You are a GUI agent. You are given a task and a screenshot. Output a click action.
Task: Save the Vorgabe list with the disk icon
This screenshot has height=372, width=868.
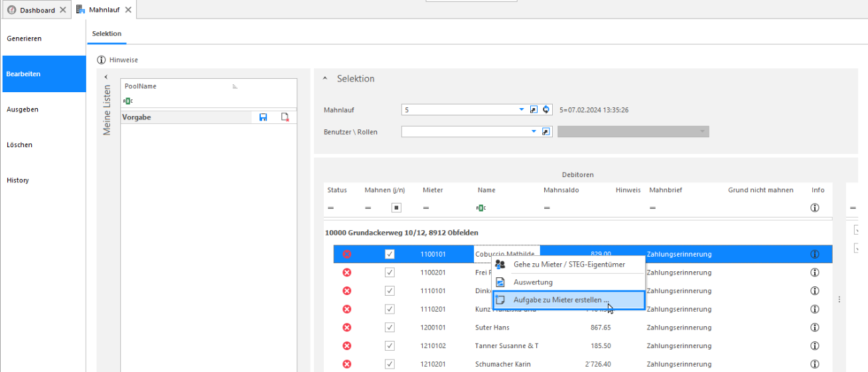tap(263, 117)
